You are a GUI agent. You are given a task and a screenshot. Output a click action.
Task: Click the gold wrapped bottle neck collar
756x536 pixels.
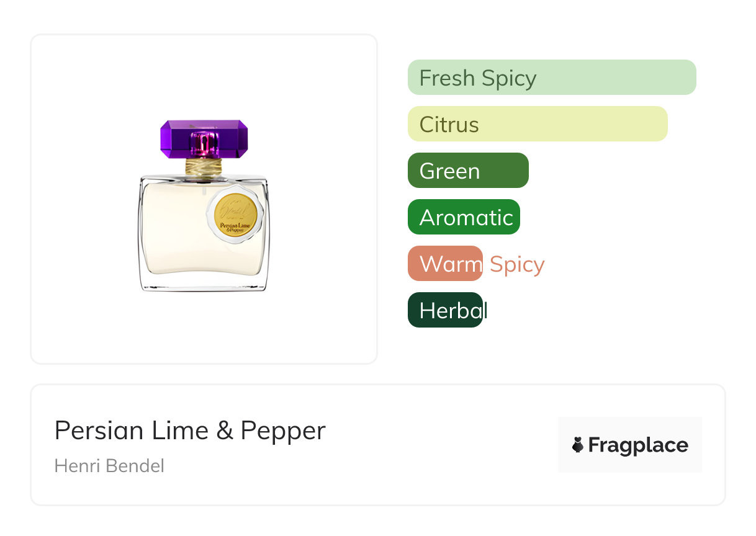[x=204, y=166]
